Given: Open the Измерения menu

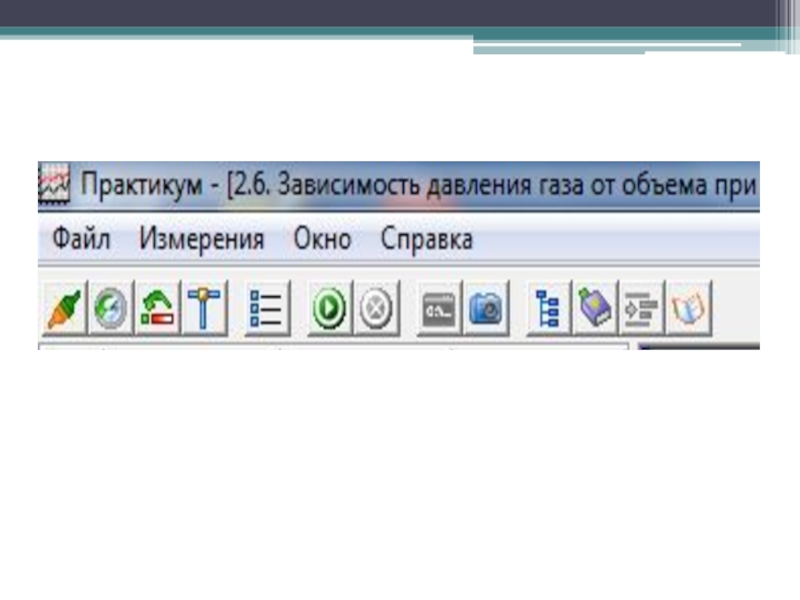Looking at the screenshot, I should [202, 239].
